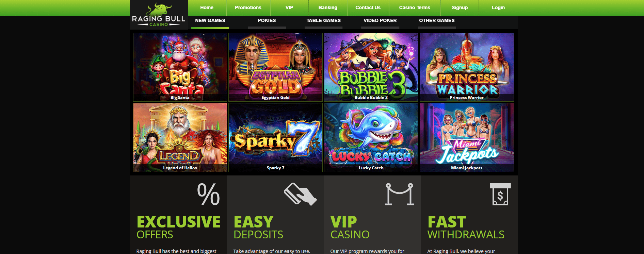
Task: Launch the Sparky 7 game tile
Action: [x=275, y=137]
